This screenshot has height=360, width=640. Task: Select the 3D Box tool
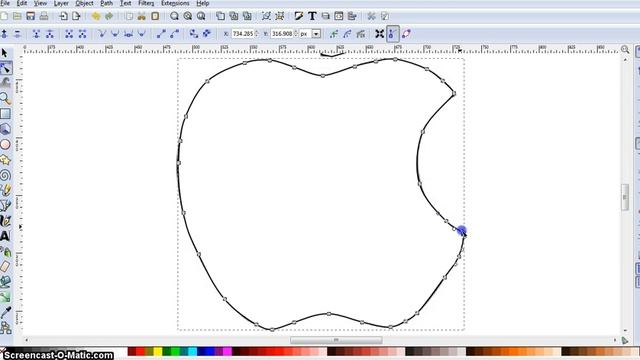5,129
